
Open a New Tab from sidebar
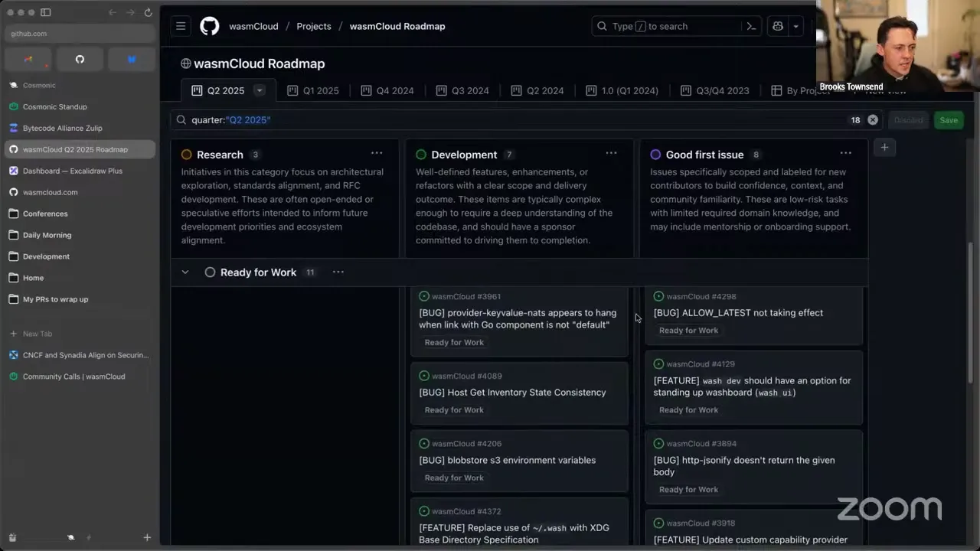pyautogui.click(x=80, y=334)
